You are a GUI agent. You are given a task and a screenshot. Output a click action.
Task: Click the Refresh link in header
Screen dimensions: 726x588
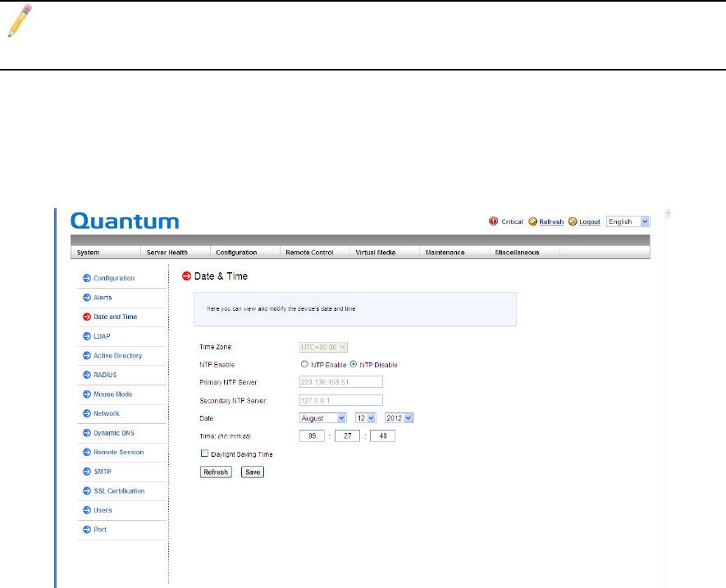click(x=551, y=221)
